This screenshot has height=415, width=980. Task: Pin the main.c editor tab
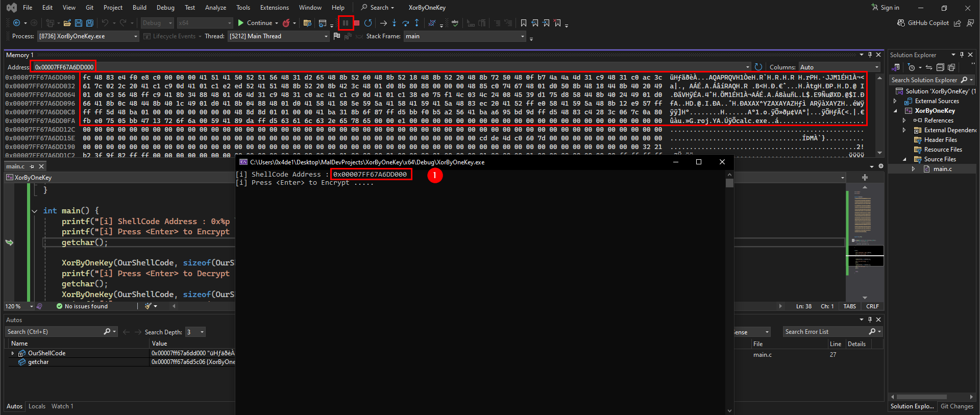point(32,166)
